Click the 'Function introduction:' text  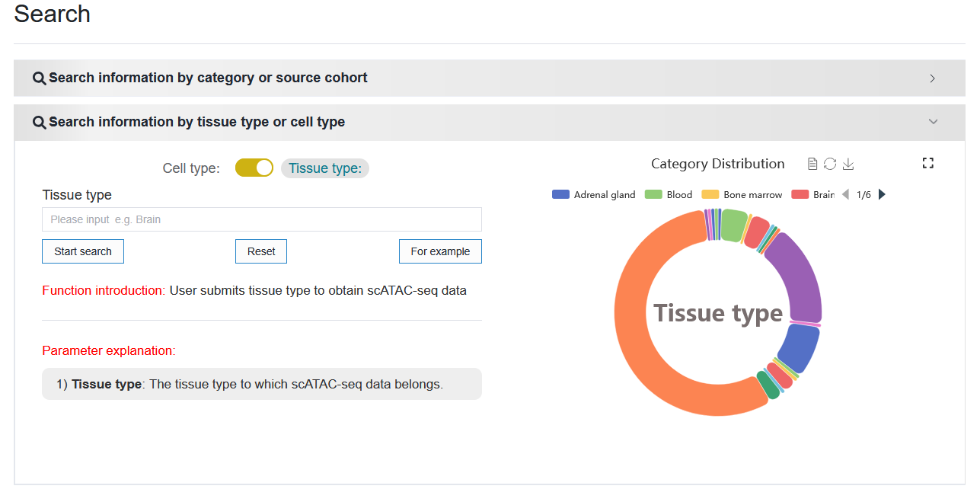(104, 290)
